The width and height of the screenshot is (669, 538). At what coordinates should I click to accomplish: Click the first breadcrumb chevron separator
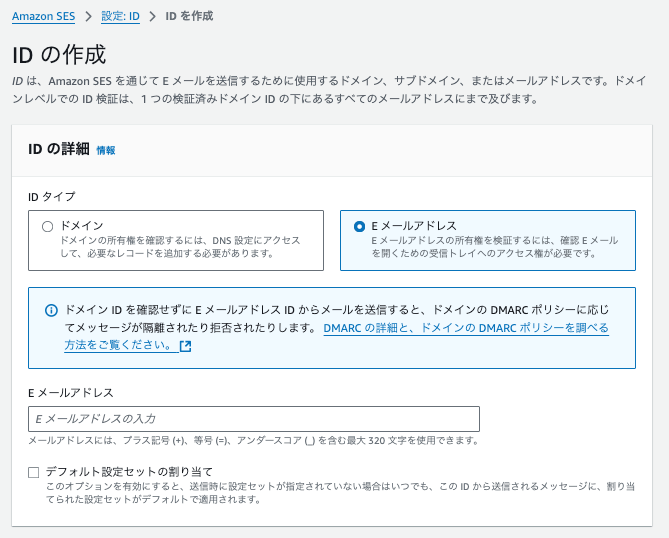pyautogui.click(x=88, y=17)
